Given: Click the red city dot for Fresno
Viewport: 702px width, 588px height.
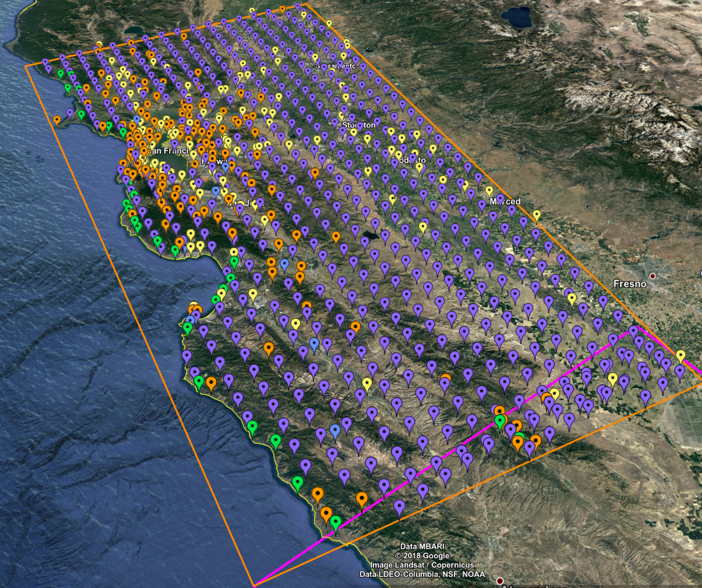Looking at the screenshot, I should [x=652, y=276].
